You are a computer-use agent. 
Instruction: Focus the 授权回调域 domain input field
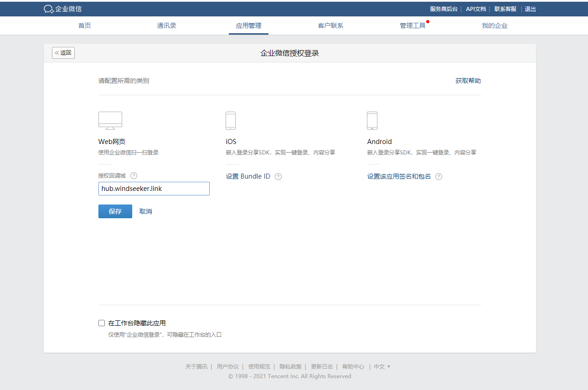tap(154, 189)
